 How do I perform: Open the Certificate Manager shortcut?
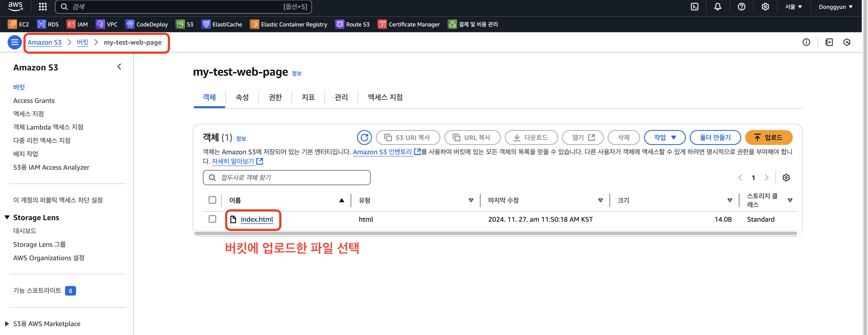pos(409,24)
